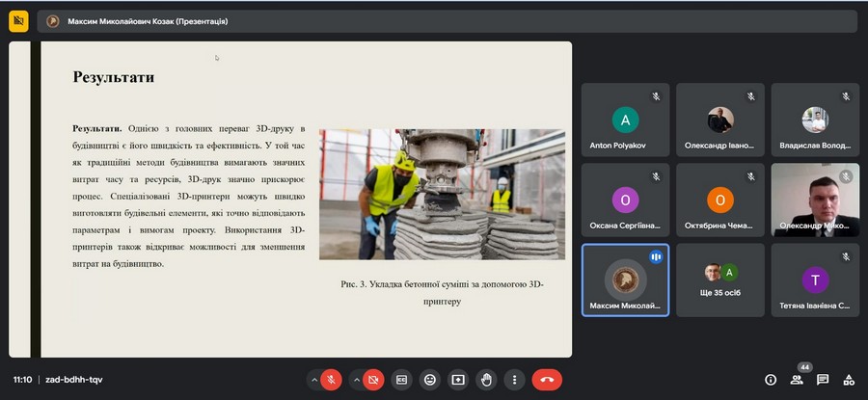Open the 'Ще 35 осіб' tile

tap(719, 280)
